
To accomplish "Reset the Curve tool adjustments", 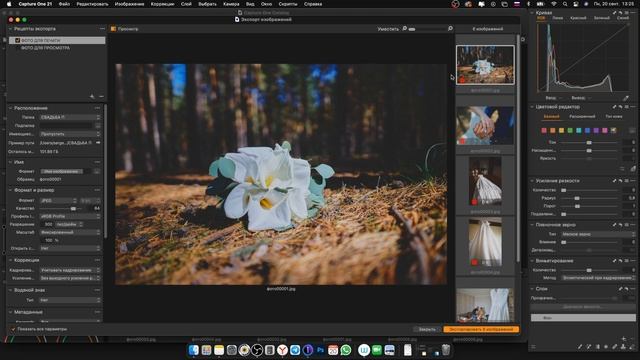I will (x=620, y=13).
